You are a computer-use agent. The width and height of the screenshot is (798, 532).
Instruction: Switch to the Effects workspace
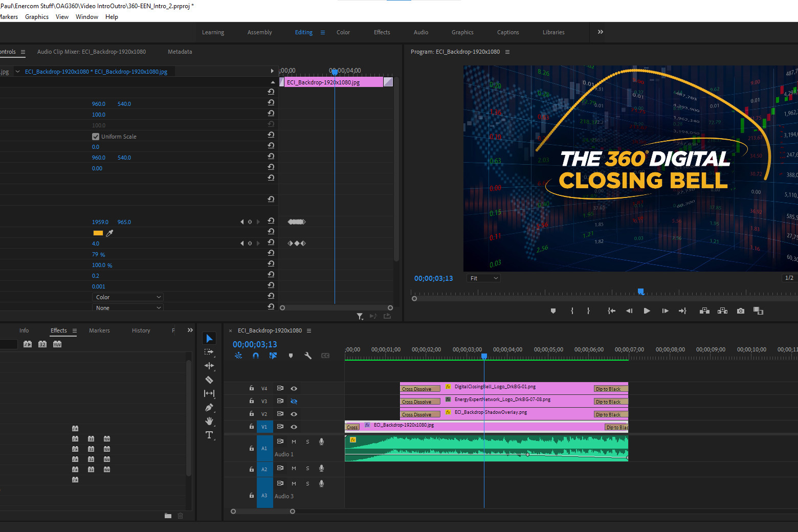point(382,32)
